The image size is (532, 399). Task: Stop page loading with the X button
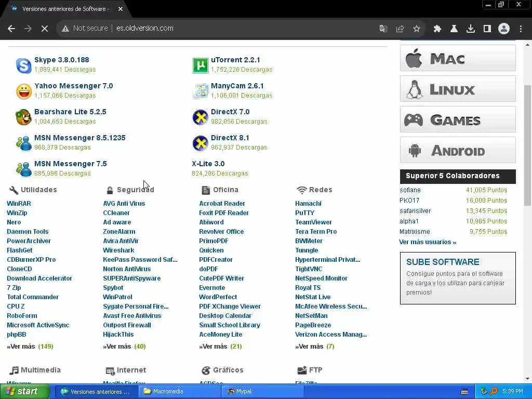[x=45, y=29]
